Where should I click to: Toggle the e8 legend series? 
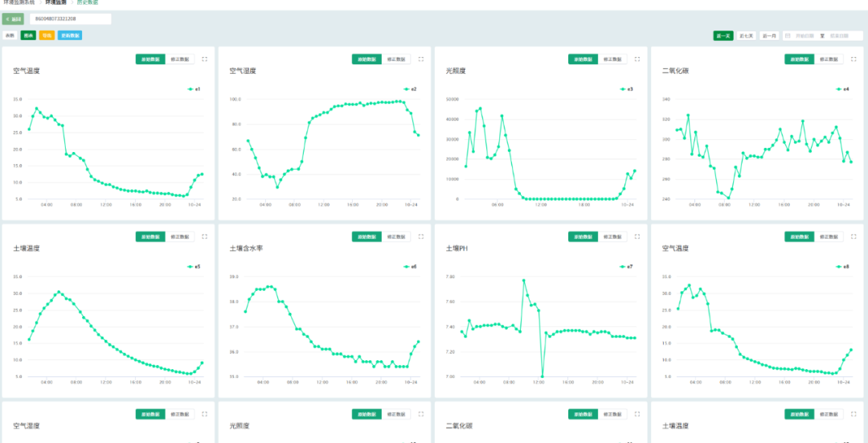pyautogui.click(x=843, y=266)
